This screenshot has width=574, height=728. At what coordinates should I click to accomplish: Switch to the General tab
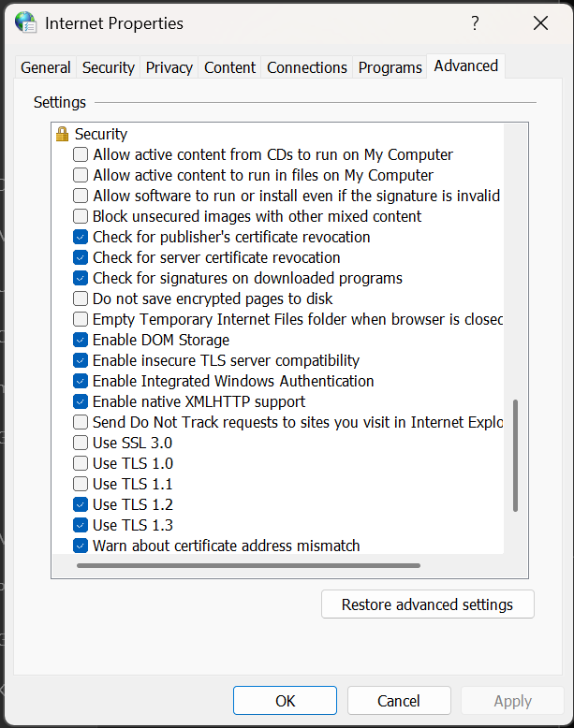(45, 67)
